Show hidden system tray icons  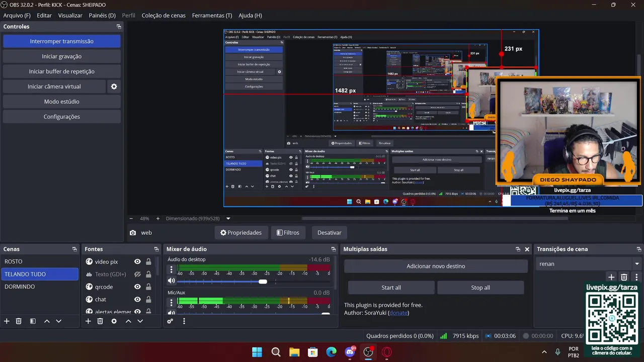(544, 352)
